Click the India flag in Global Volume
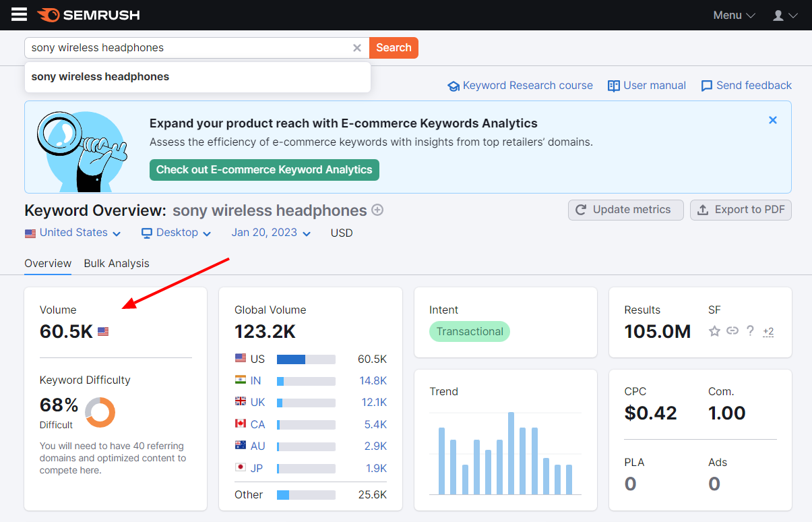This screenshot has height=522, width=812. point(241,380)
